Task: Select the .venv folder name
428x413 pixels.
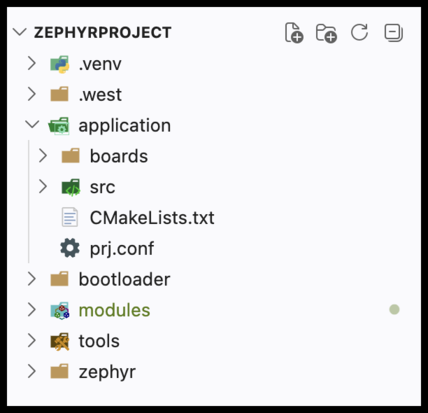Action: pyautogui.click(x=100, y=64)
